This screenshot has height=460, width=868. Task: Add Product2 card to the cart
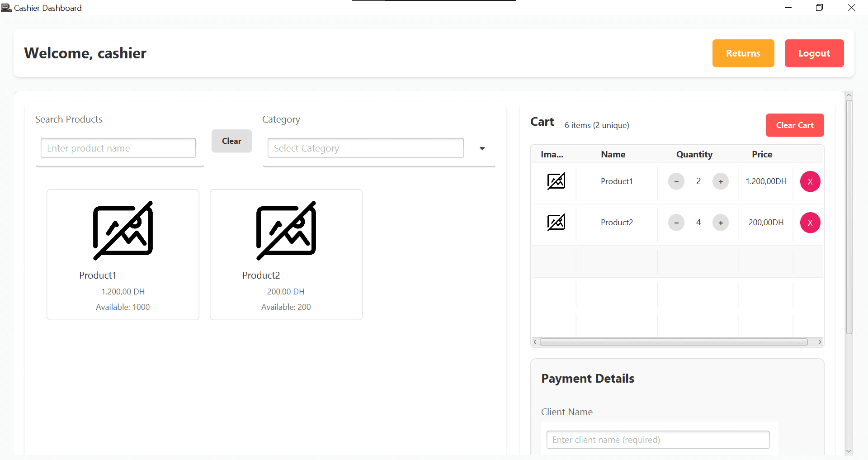[286, 254]
